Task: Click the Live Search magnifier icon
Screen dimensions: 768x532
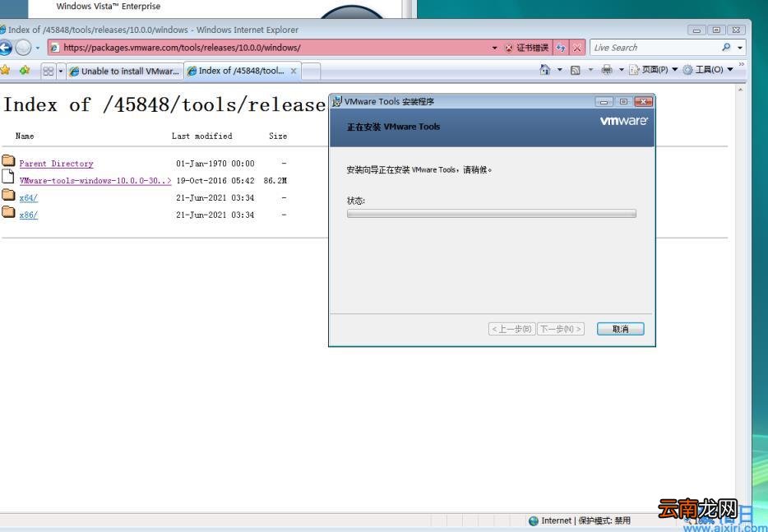Action: click(x=726, y=47)
